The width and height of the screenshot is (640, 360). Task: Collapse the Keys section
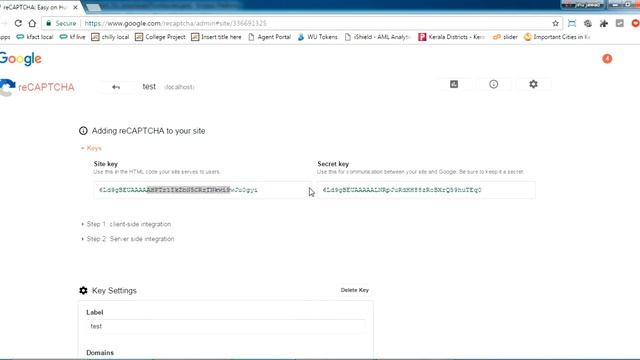click(x=91, y=148)
